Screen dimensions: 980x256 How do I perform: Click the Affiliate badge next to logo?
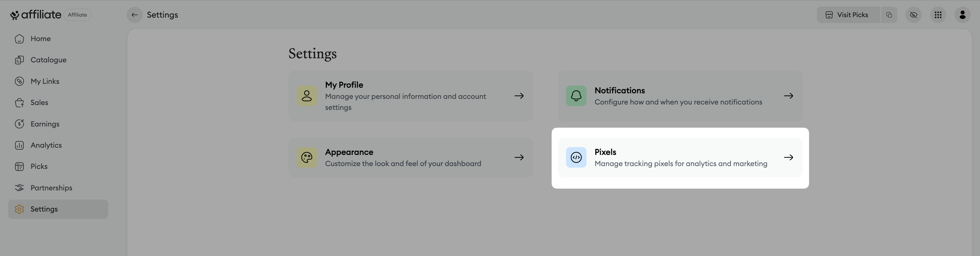click(77, 15)
